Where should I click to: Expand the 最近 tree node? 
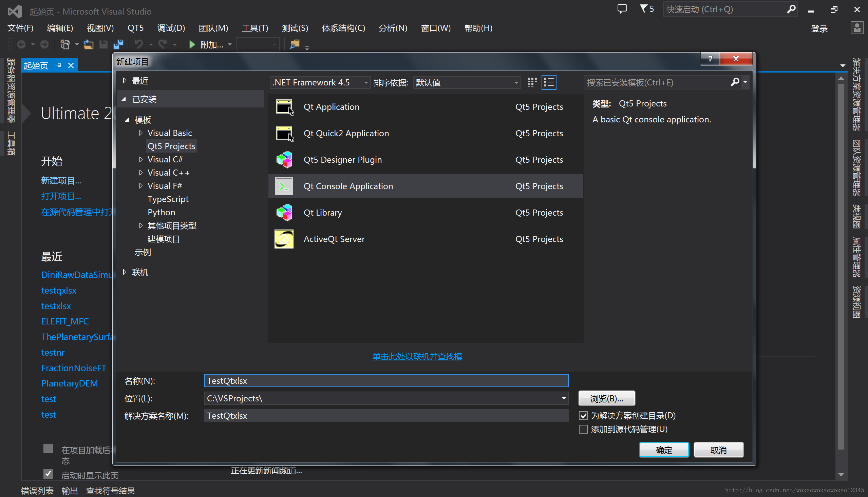[x=124, y=81]
